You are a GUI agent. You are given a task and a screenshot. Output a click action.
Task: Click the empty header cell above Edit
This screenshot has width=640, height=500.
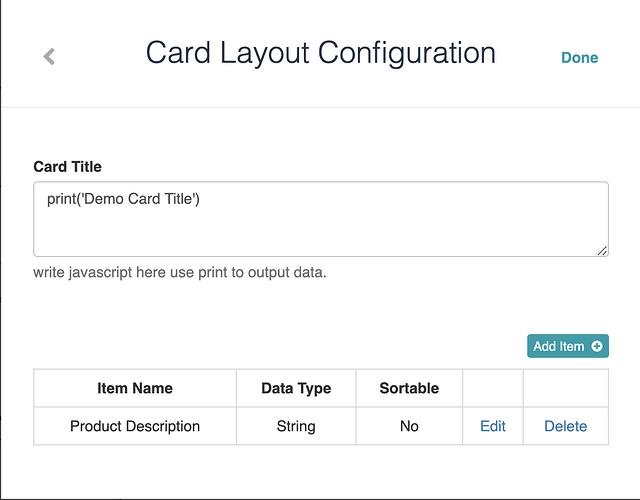pyautogui.click(x=493, y=388)
